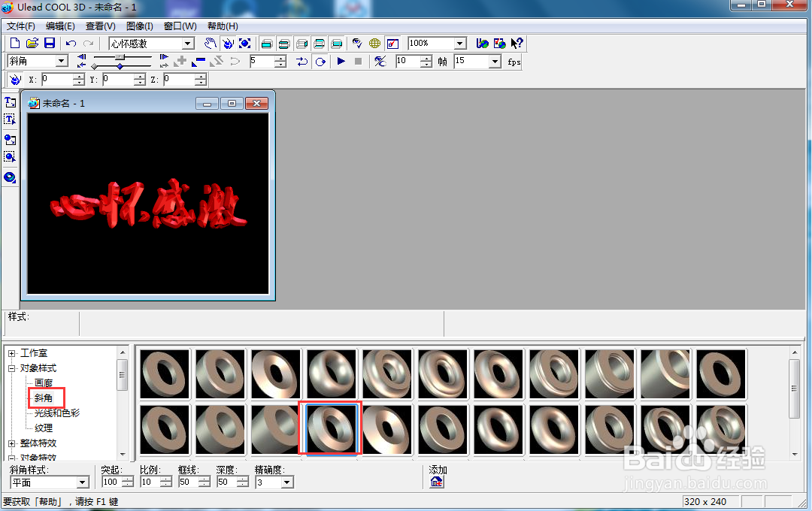This screenshot has width=812, height=511.
Task: Save project with the floppy disk icon
Action: coord(49,44)
